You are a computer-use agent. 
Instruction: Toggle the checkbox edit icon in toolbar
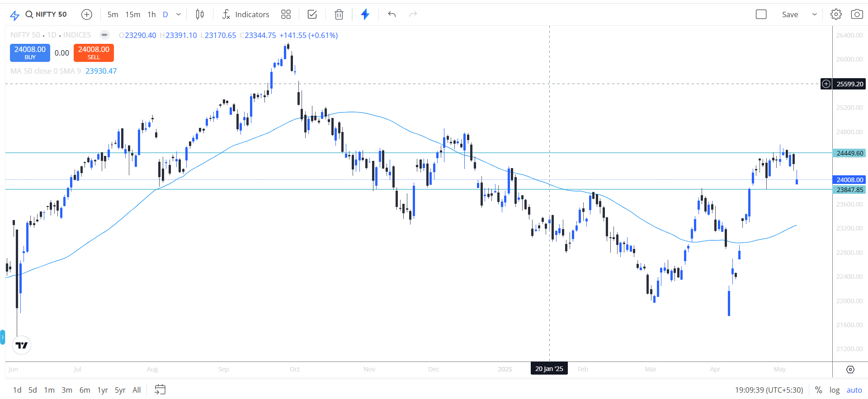point(312,14)
